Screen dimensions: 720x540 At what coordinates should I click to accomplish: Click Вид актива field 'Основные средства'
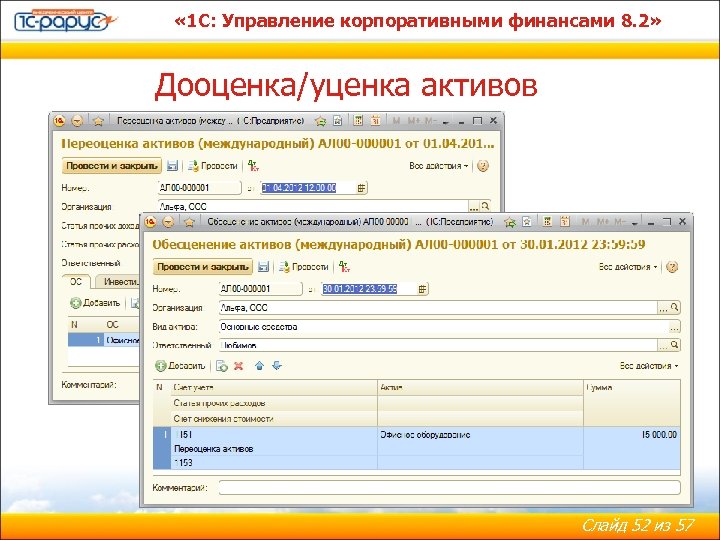tap(444, 327)
